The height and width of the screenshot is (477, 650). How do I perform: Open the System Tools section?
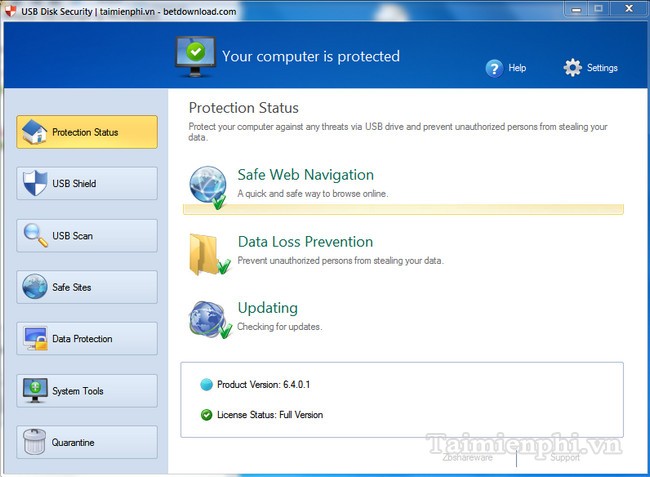pyautogui.click(x=87, y=391)
